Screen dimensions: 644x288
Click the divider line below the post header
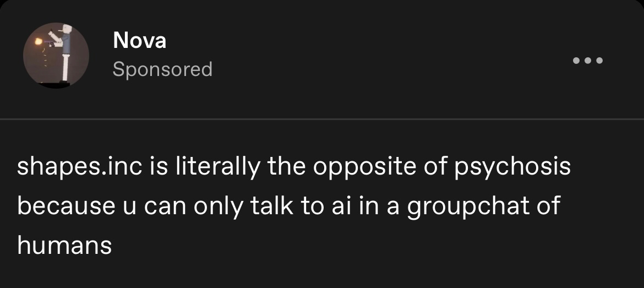(322, 119)
